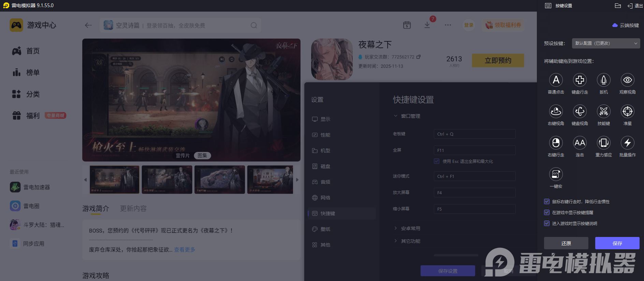
Task: Uncheck 在游戏中显示按键提醒 checkbox
Action: coord(547,212)
